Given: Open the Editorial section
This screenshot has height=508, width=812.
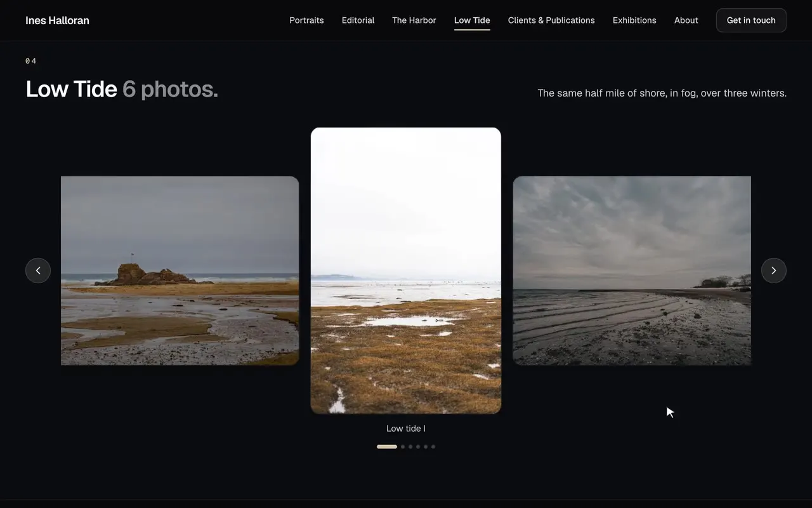Looking at the screenshot, I should point(358,20).
